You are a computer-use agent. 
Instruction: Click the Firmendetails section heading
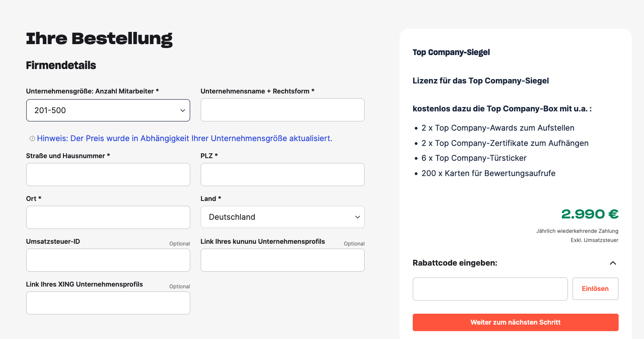pyautogui.click(x=61, y=66)
